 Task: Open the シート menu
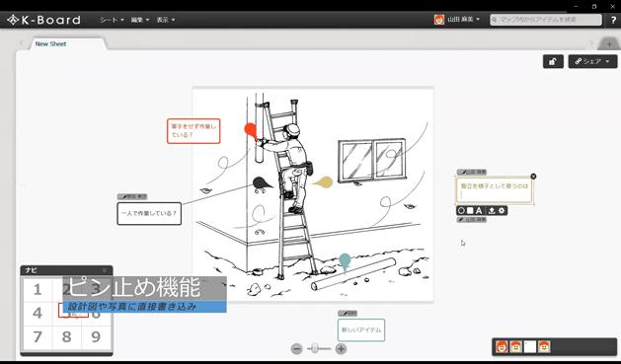click(112, 20)
